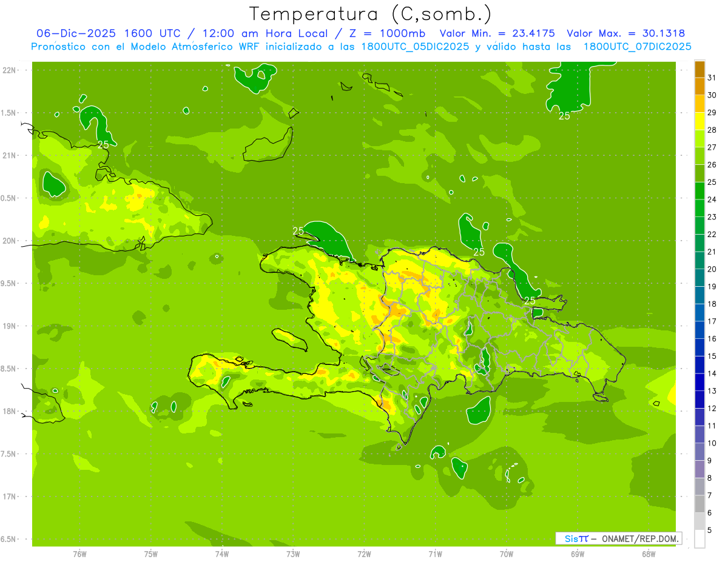Pick the orange legend swatch between 30 and 31
Image resolution: width=728 pixels, height=562 pixels.
(x=699, y=87)
